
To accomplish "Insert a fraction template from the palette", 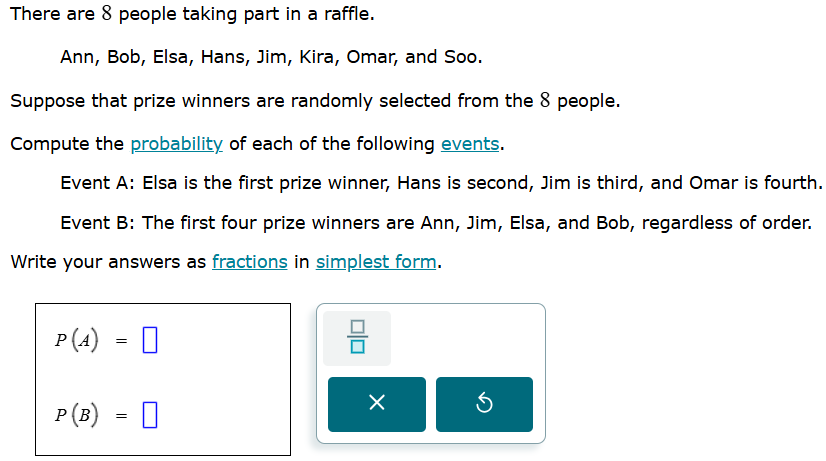I will (357, 338).
